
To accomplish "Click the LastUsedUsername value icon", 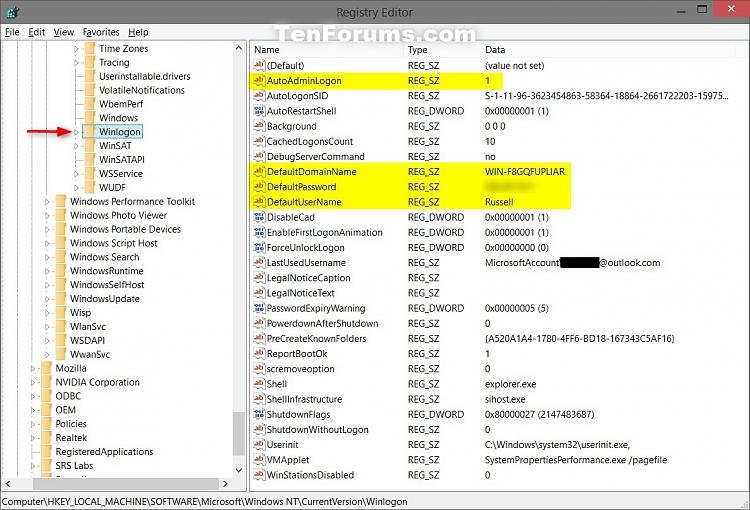I will click(259, 263).
